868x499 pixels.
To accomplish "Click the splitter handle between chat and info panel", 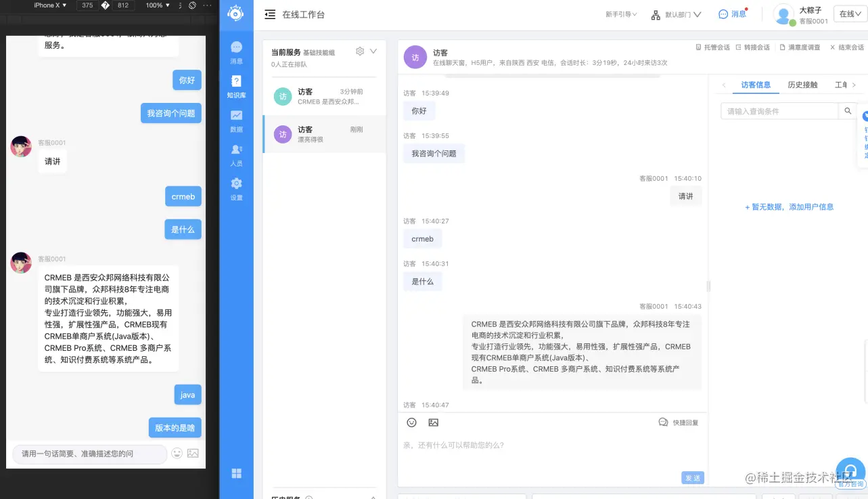I will click(708, 286).
